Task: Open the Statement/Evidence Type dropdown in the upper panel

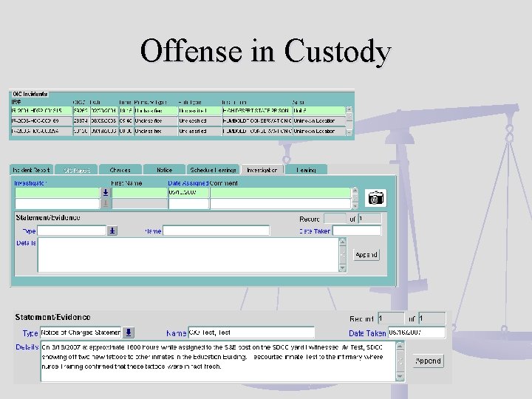Action: (112, 231)
